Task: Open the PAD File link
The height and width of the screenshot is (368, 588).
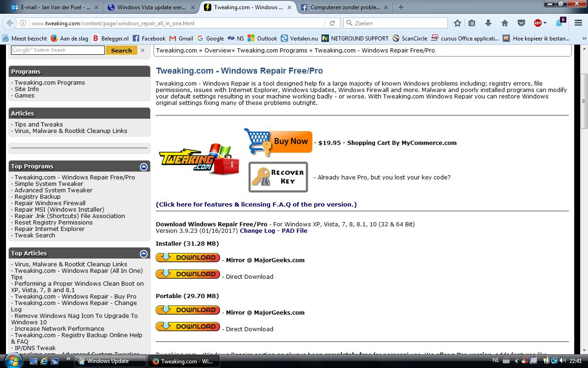Action: point(294,231)
